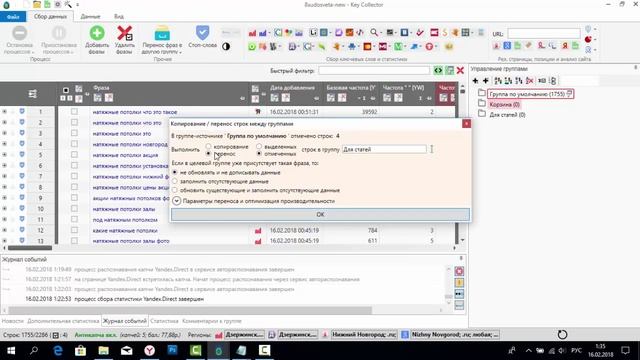
Task: Confirm the transfer dialog with OK
Action: (x=320, y=214)
